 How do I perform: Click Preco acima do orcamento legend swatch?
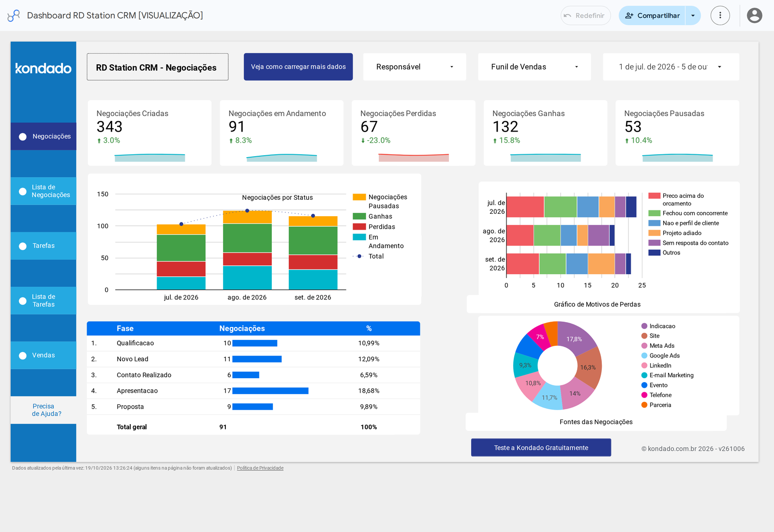654,196
